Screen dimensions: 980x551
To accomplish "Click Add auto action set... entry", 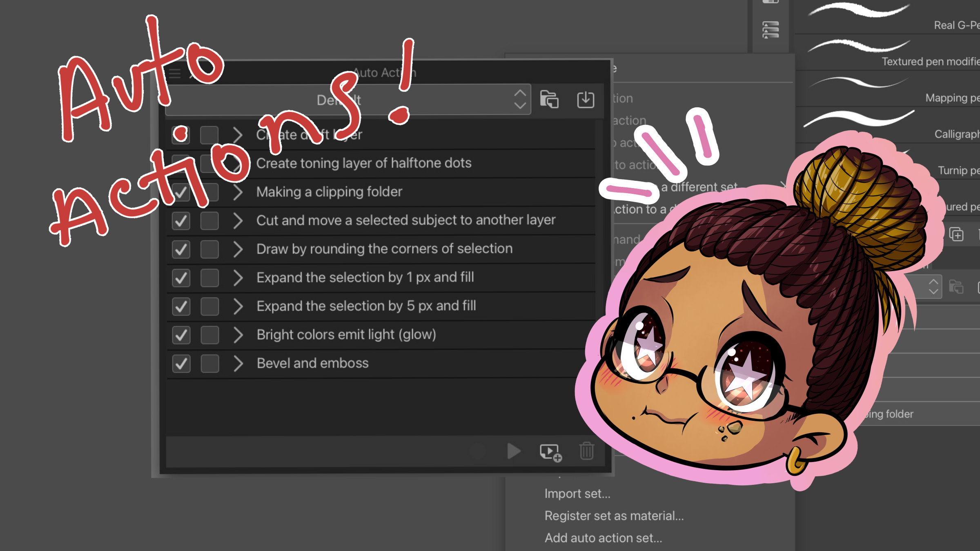I will click(x=603, y=538).
